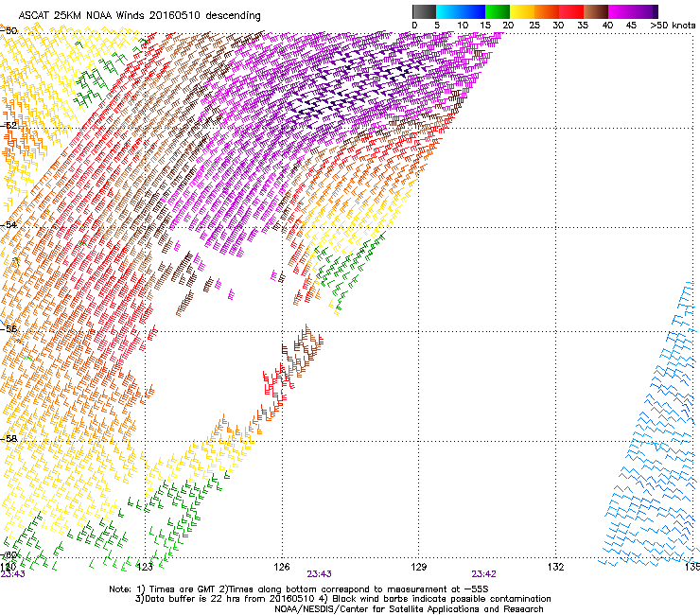Screen dimensions: 700x615
Task: Click the '-56' latitude label
Action: (9, 328)
